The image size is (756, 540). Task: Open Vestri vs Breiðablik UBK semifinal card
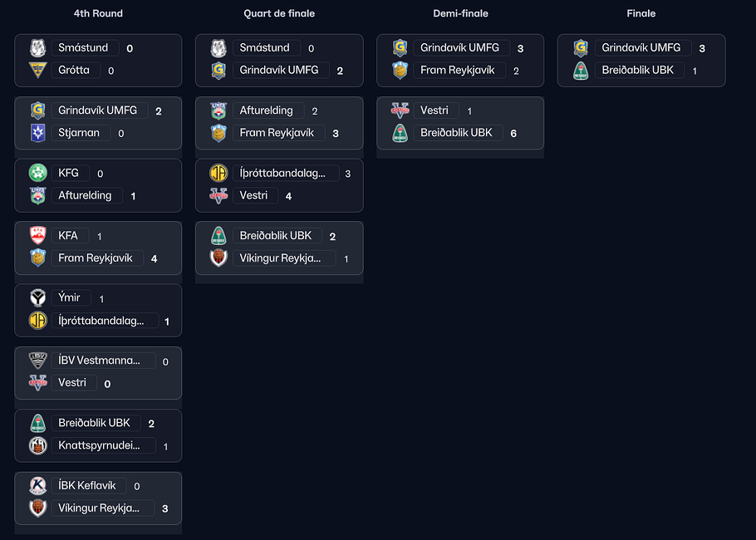[x=460, y=123]
